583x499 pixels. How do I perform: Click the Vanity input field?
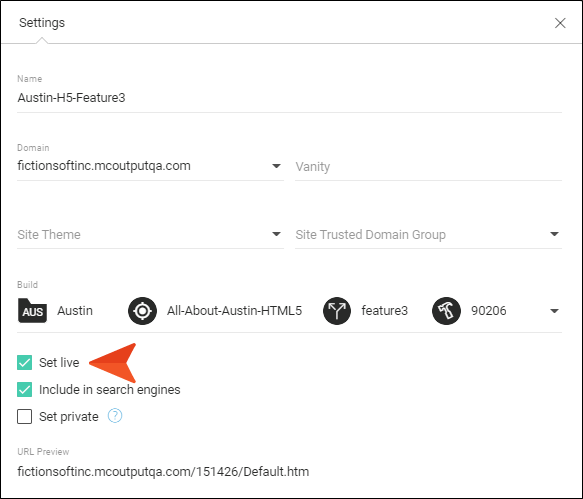tap(428, 167)
